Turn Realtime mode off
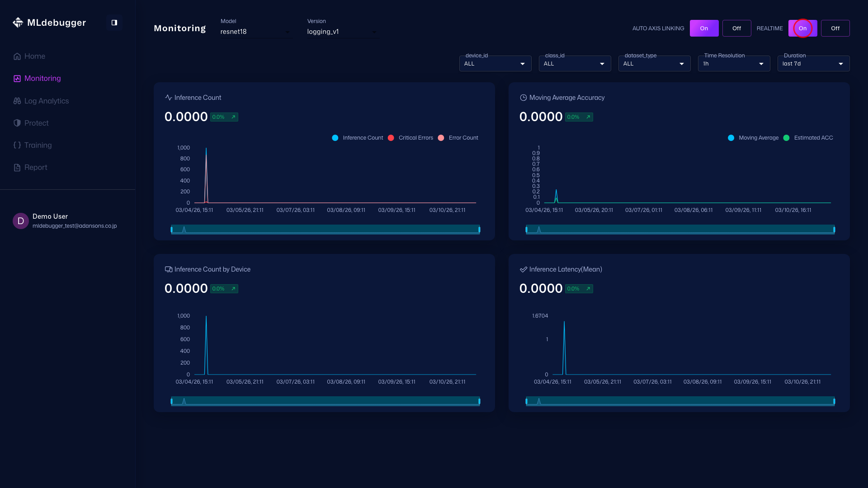This screenshot has width=868, height=488. click(x=835, y=28)
